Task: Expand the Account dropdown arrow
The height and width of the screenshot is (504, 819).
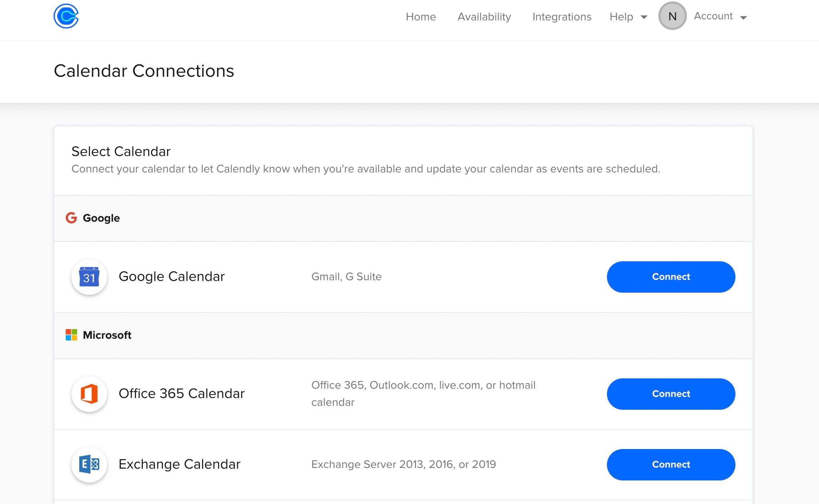Action: tap(744, 17)
